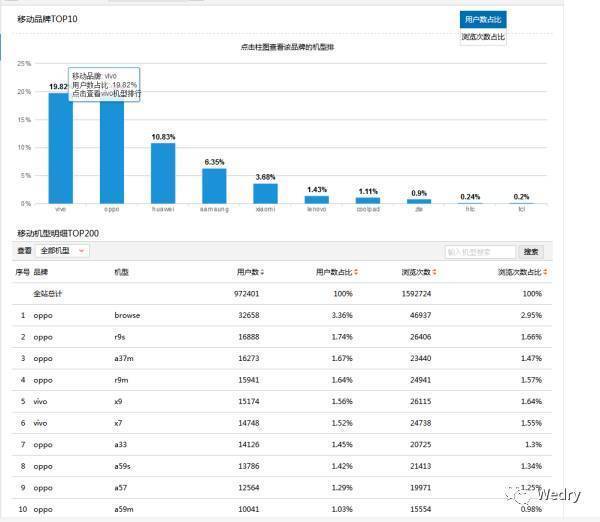Image resolution: width=600 pixels, height=522 pixels.
Task: Click view share 2.95%
Action: (532, 315)
